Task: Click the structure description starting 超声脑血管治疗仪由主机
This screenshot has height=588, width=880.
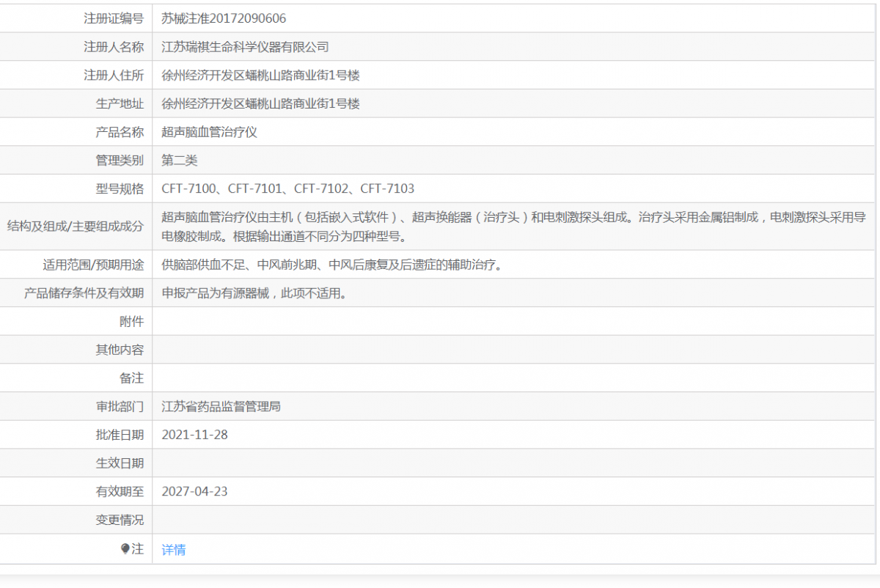Action: pyautogui.click(x=513, y=227)
